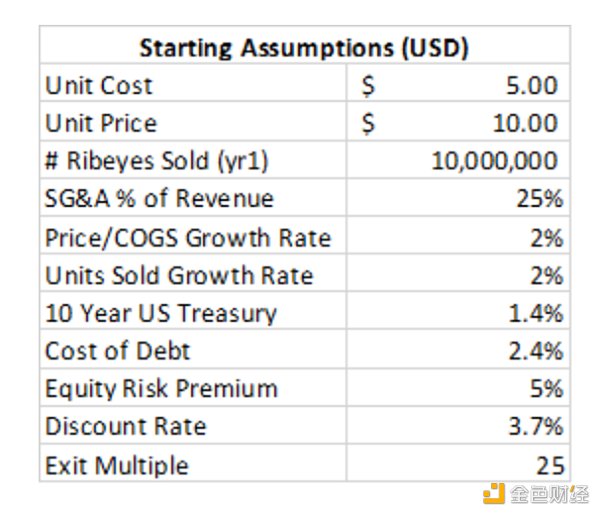
Task: Select the Price/COGS Growth Rate label
Action: [187, 238]
